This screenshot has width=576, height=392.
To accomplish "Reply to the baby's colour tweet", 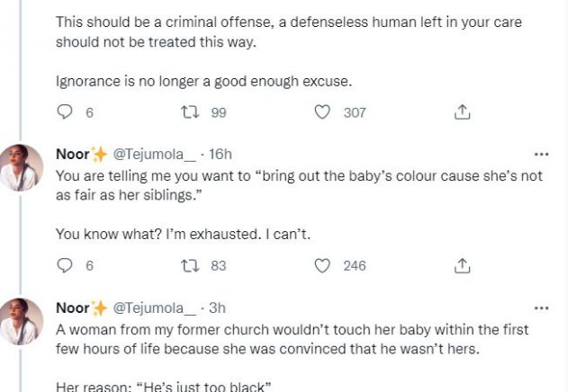I will tap(64, 265).
